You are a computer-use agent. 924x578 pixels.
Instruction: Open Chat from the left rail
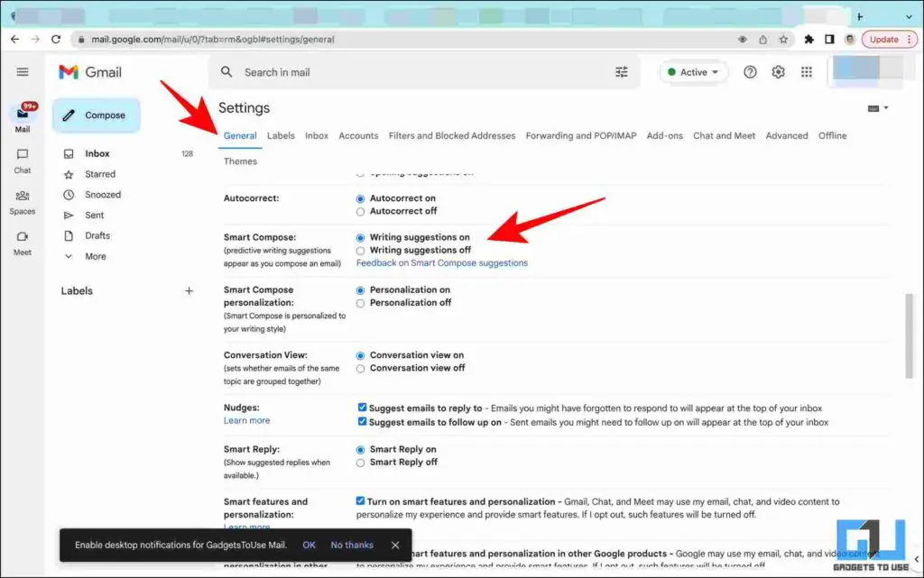point(23,161)
